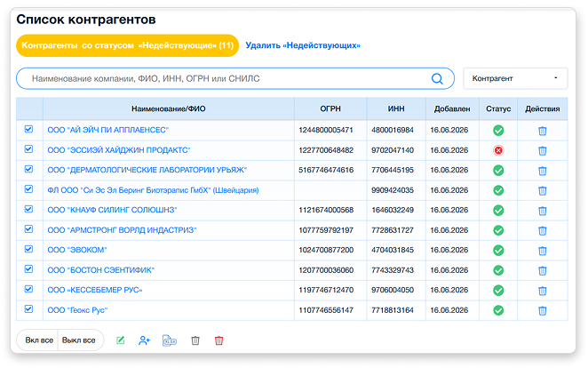
Task: Open ООО "АРМСТРОНГ ВОРЛД ИНДАСТРИЗ" link
Action: tap(122, 230)
